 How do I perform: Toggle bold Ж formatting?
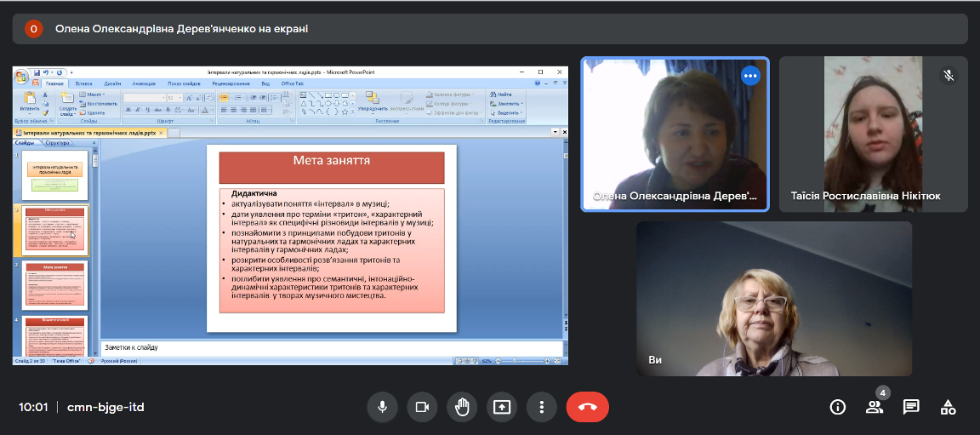pyautogui.click(x=128, y=109)
